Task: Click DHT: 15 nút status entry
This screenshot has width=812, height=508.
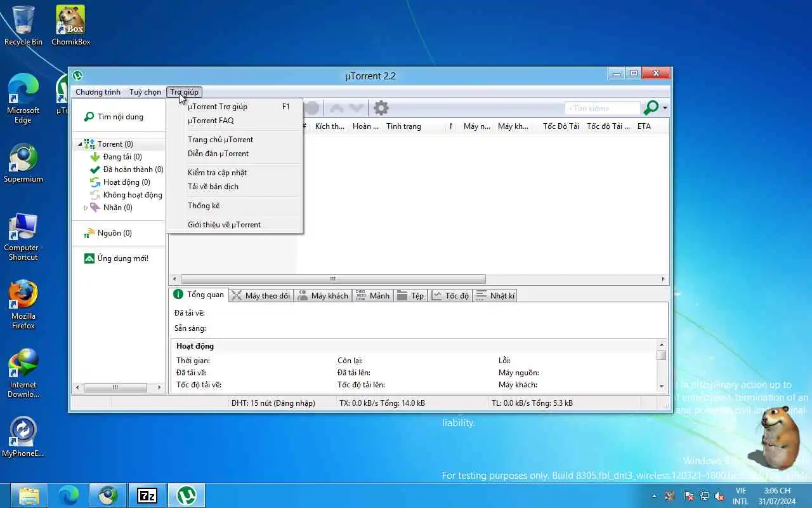Action: click(x=273, y=403)
